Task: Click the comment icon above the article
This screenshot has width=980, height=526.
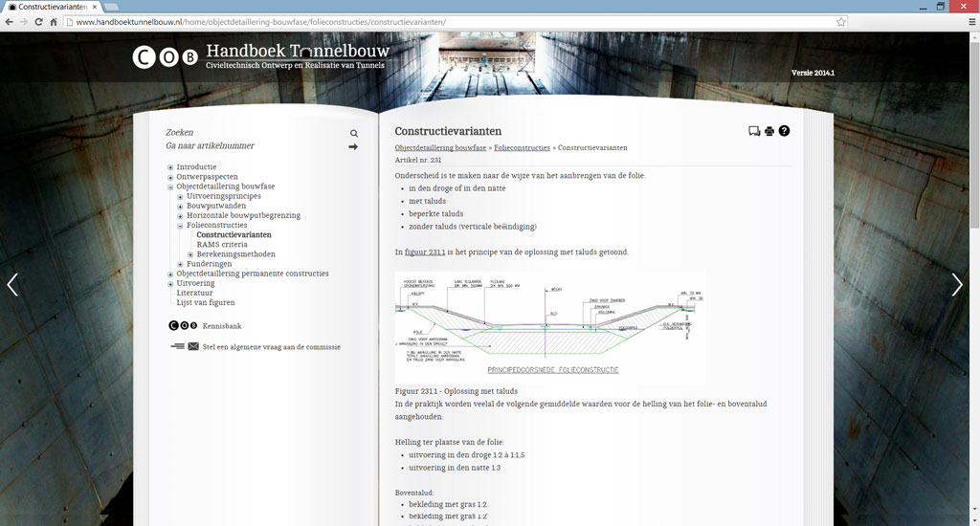Action: point(753,132)
